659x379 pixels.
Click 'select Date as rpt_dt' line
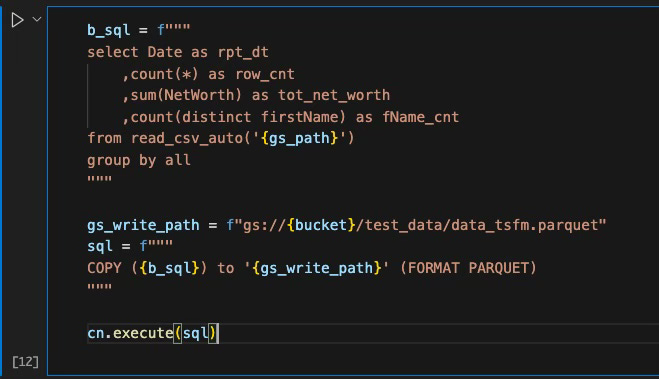[178, 52]
